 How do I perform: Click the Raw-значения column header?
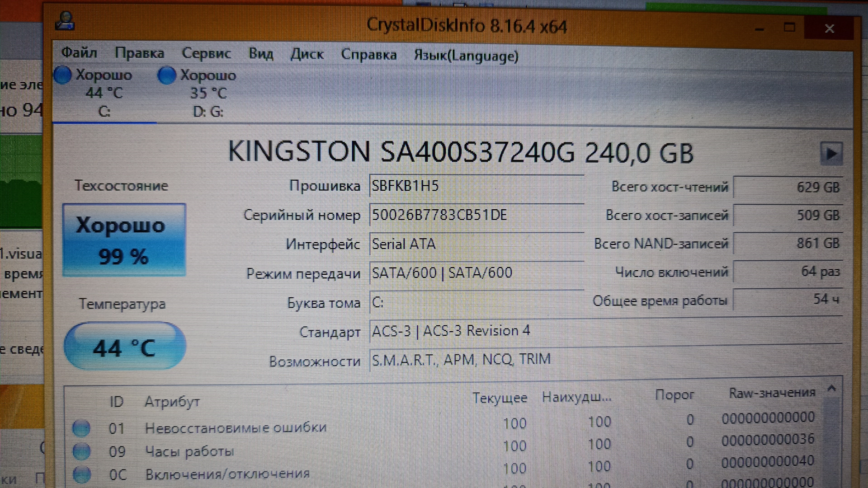point(772,393)
